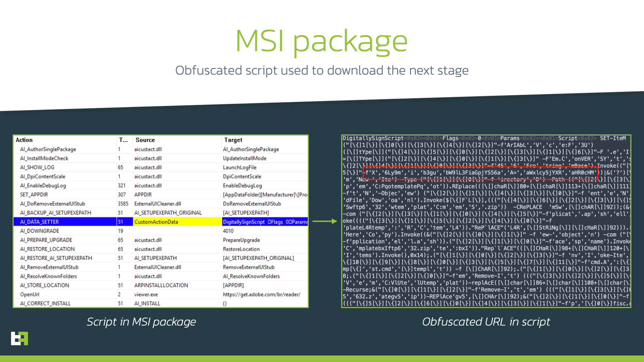The height and width of the screenshot is (362, 644).
Task: Click the Target column header
Action: 233,140
